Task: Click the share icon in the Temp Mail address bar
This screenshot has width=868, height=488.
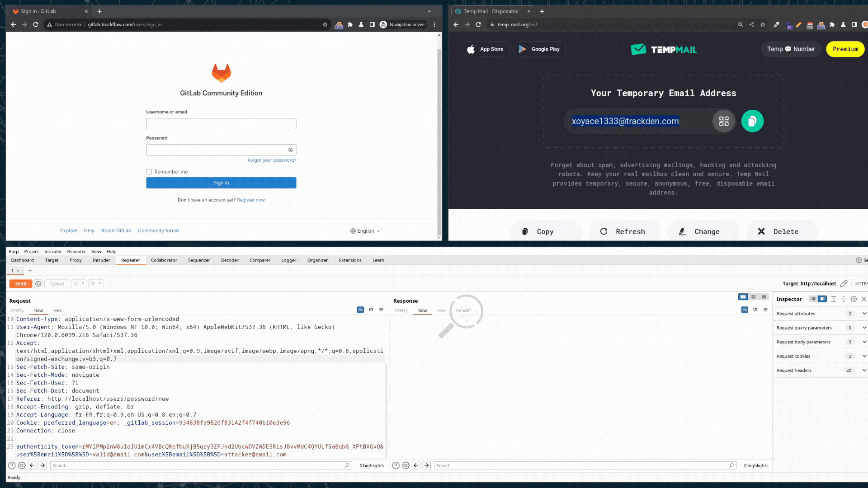Action: 752,24
